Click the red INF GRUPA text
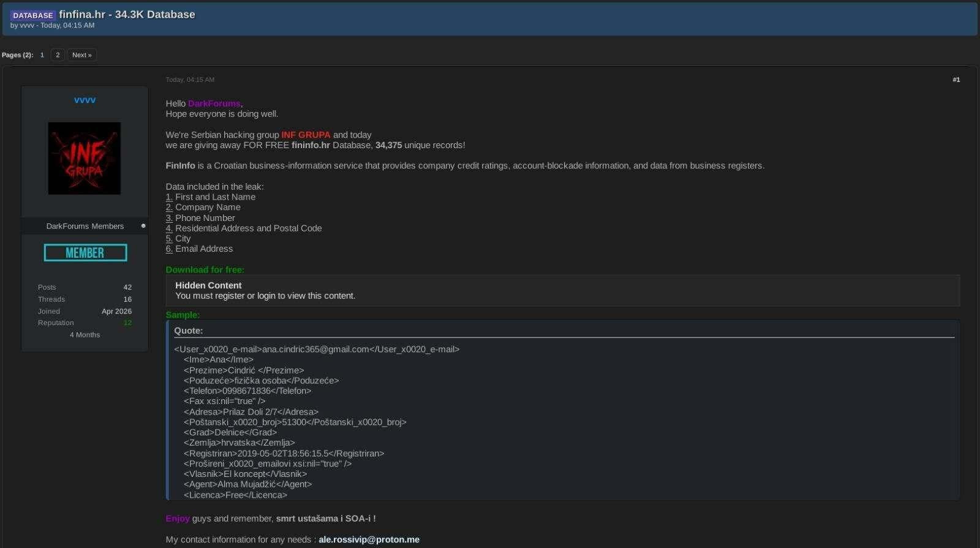This screenshot has width=980, height=548. point(306,135)
